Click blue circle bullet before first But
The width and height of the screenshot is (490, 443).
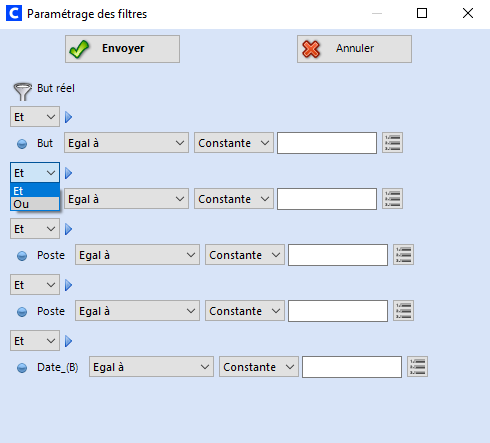(22, 143)
